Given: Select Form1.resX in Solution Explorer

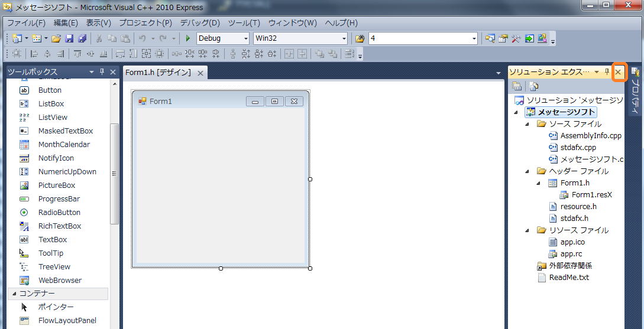Looking at the screenshot, I should (592, 194).
